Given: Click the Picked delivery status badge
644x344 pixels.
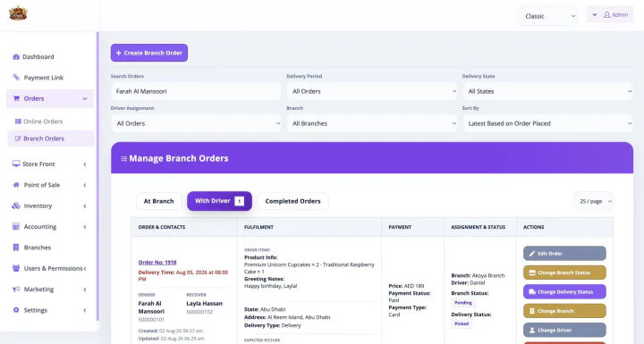Looking at the screenshot, I should [x=462, y=323].
